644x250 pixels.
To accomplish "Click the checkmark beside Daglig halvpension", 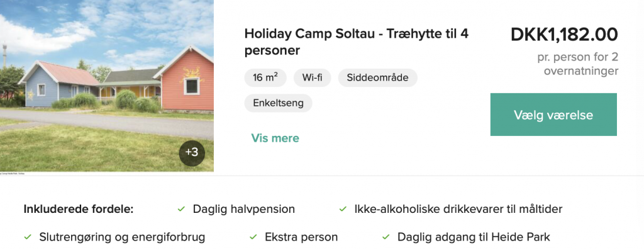I will tap(181, 209).
